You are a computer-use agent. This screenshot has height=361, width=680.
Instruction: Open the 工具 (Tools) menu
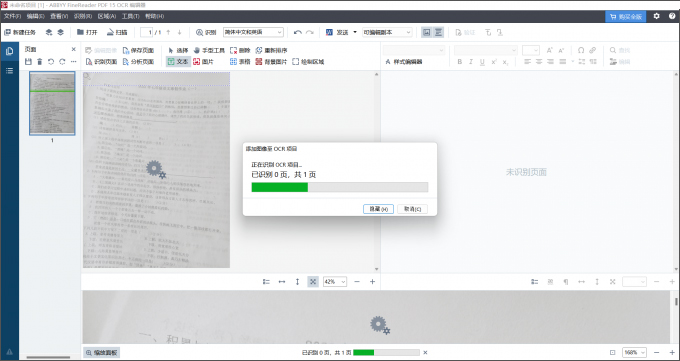(131, 16)
